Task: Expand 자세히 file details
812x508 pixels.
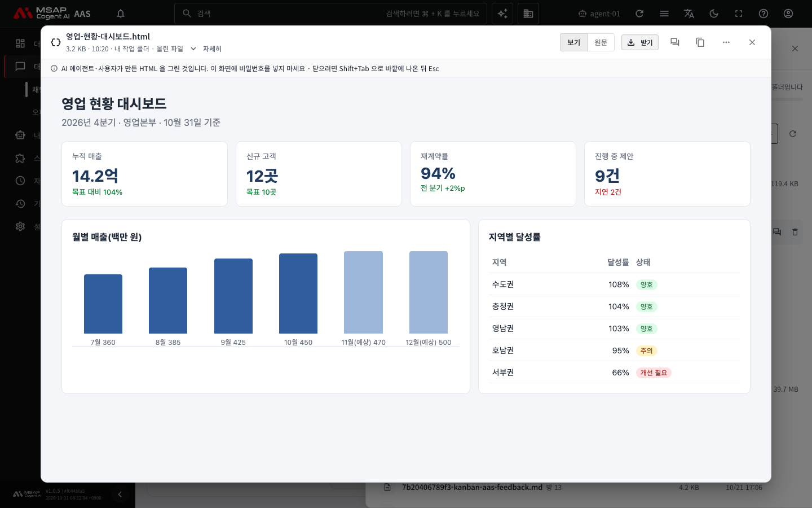Action: tap(206, 49)
